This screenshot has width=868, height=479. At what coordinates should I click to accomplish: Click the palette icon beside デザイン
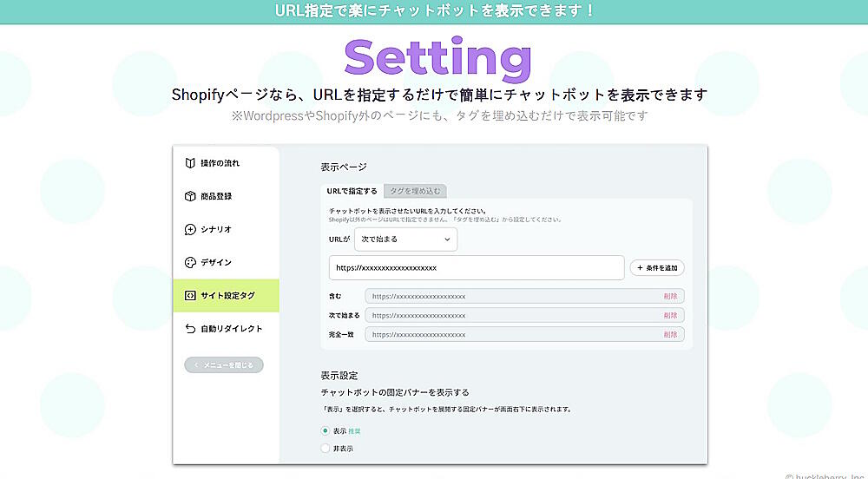[x=190, y=263]
